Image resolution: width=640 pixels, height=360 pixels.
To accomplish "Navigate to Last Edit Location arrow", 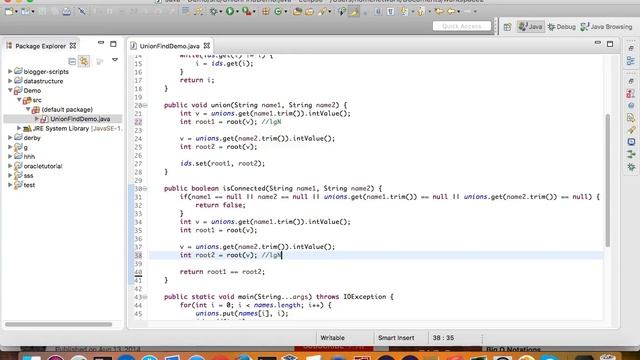I will 439,11.
